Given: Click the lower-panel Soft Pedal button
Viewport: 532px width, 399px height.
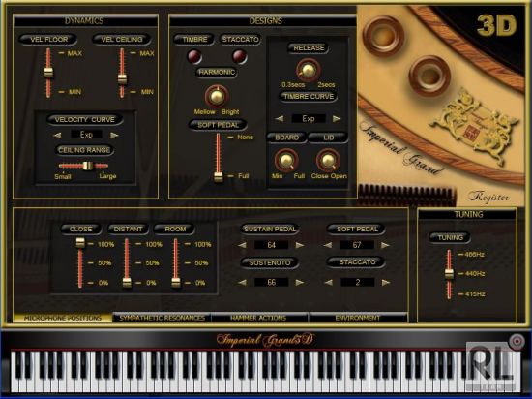Looking at the screenshot, I should pos(356,229).
